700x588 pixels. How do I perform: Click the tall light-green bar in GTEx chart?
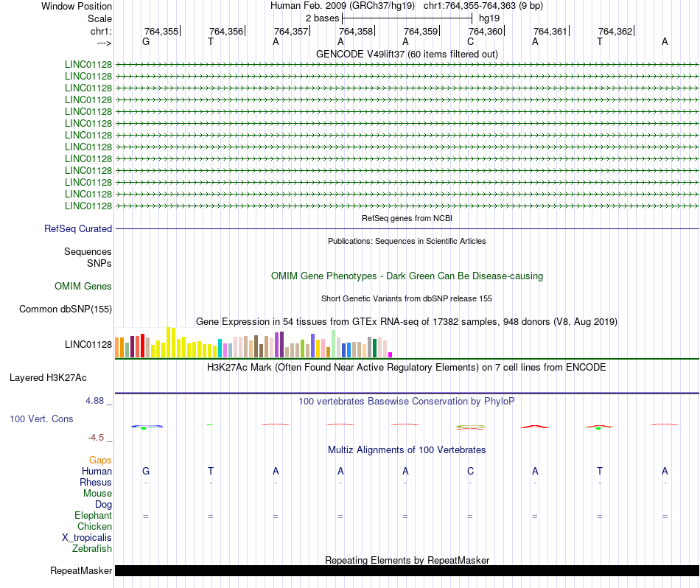pyautogui.click(x=334, y=344)
